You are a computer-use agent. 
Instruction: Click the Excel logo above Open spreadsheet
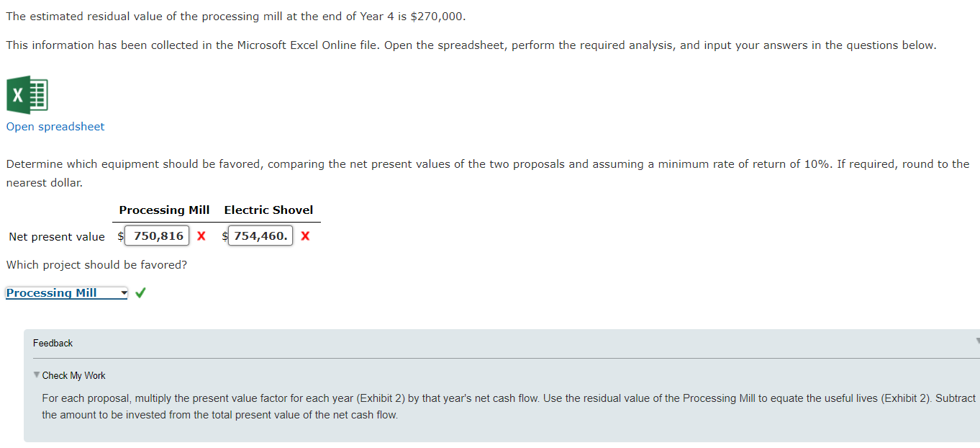[x=27, y=94]
